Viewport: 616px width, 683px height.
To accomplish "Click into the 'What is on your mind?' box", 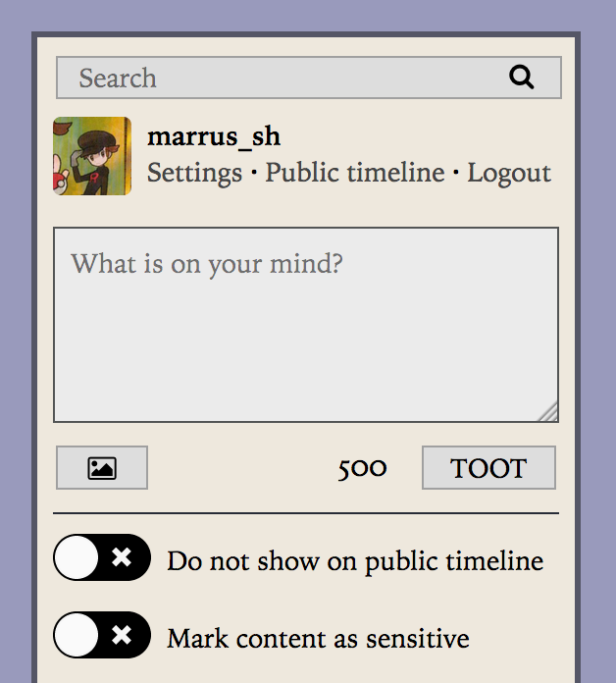I will pyautogui.click(x=306, y=325).
